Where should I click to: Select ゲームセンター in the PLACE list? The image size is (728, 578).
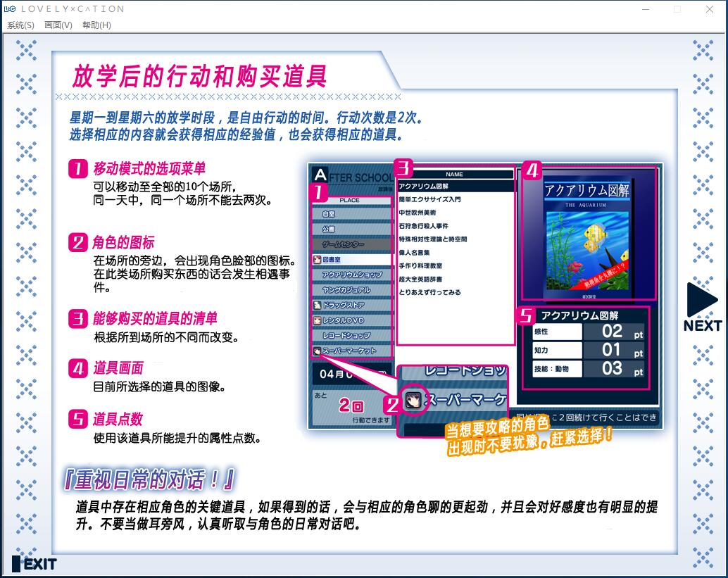click(x=353, y=244)
